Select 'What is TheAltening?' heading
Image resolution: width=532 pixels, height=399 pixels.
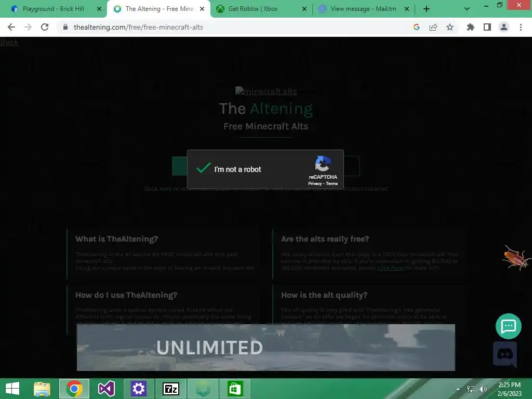(x=117, y=239)
